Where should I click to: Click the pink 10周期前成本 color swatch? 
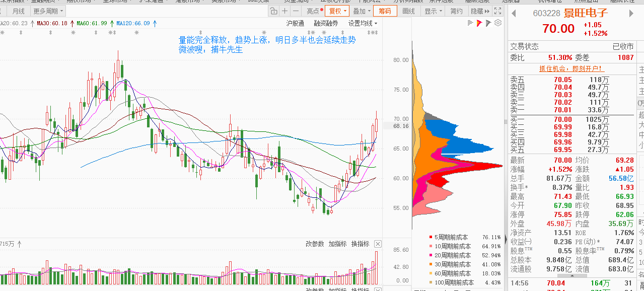430,246
